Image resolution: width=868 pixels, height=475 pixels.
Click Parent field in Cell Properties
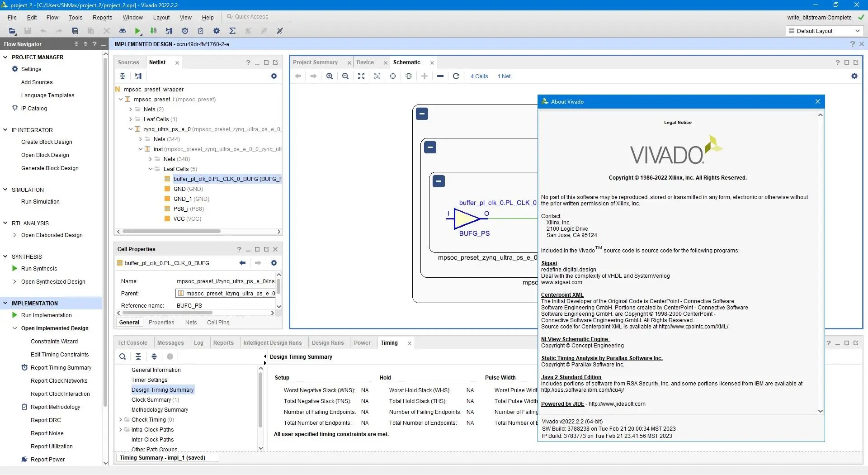[225, 293]
